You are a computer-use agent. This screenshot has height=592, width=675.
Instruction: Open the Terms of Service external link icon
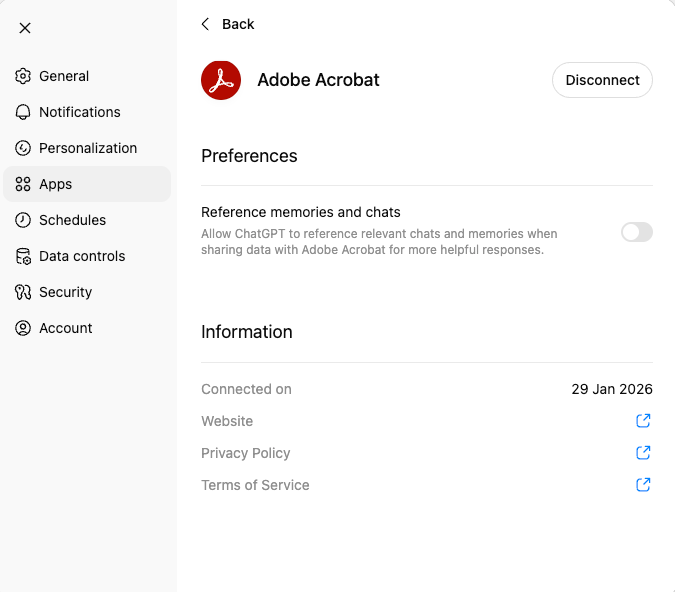[644, 485]
